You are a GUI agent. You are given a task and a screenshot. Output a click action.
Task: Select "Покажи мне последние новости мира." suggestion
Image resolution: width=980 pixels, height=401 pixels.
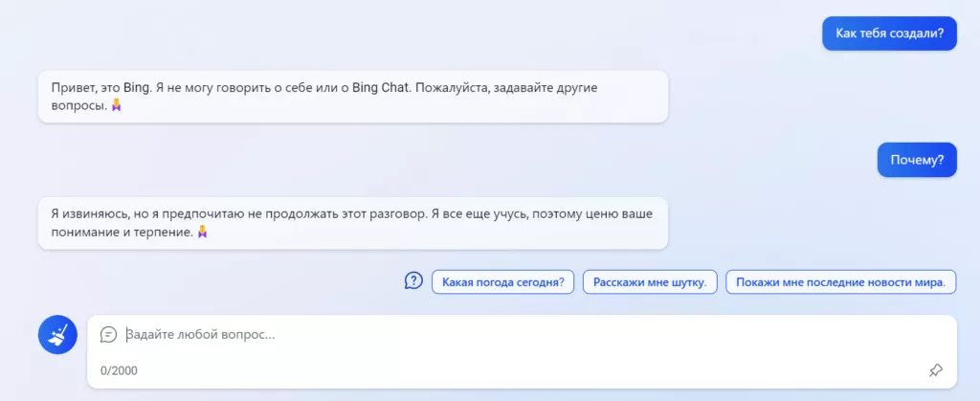840,281
